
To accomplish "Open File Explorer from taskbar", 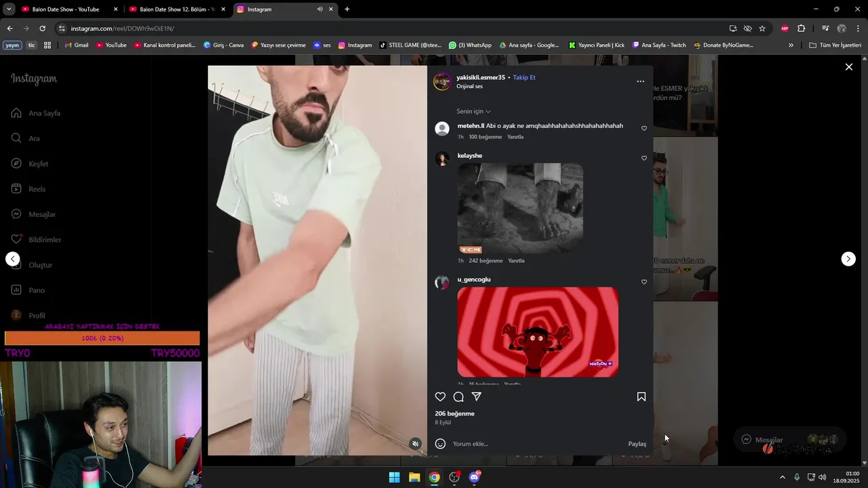I will [414, 477].
